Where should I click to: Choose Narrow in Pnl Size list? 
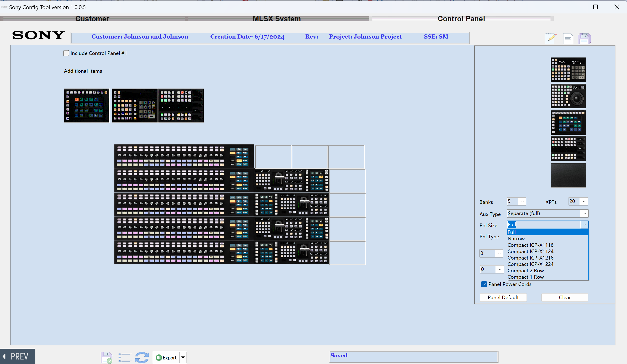point(548,239)
